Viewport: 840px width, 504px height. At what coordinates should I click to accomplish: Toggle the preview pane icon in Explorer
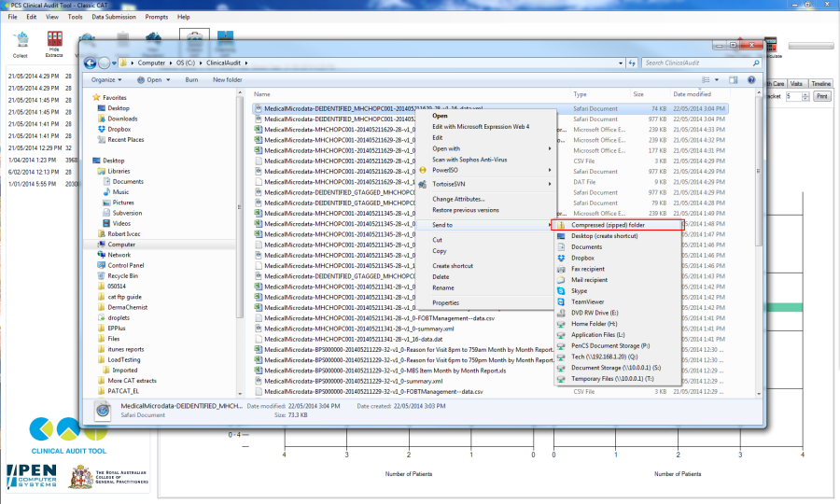pos(734,80)
